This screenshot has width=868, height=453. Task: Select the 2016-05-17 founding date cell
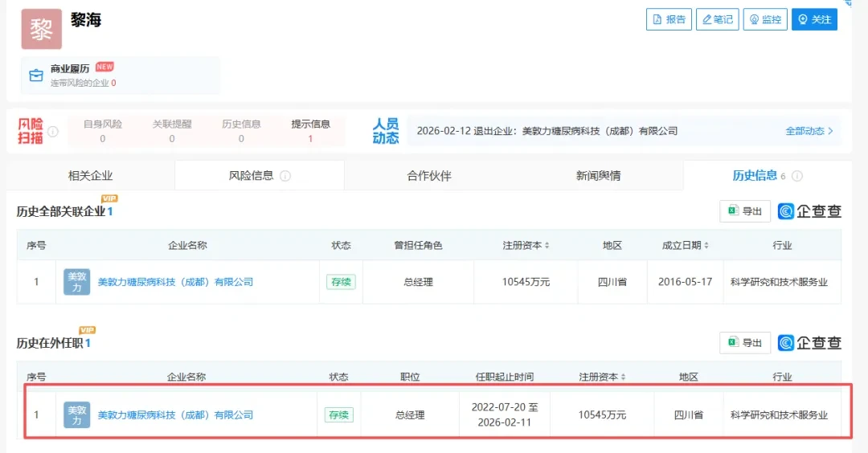[x=685, y=282]
